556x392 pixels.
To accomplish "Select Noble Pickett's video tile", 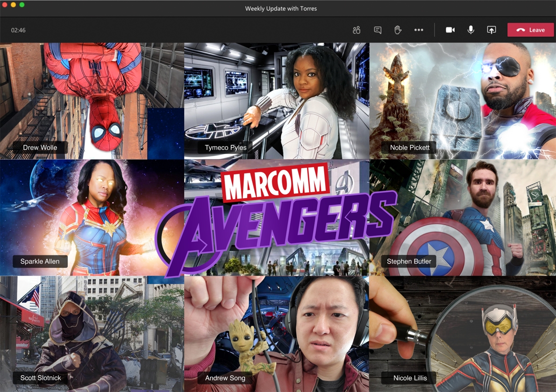I will coord(463,101).
